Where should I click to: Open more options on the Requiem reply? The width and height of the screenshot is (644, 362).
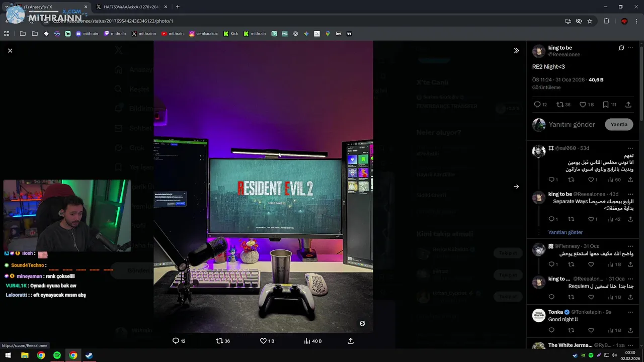(x=630, y=279)
